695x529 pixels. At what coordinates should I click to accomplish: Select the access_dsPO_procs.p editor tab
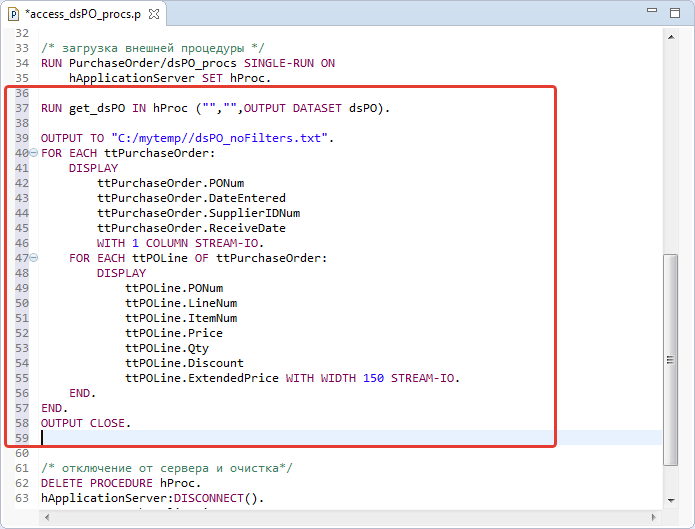coord(83,14)
